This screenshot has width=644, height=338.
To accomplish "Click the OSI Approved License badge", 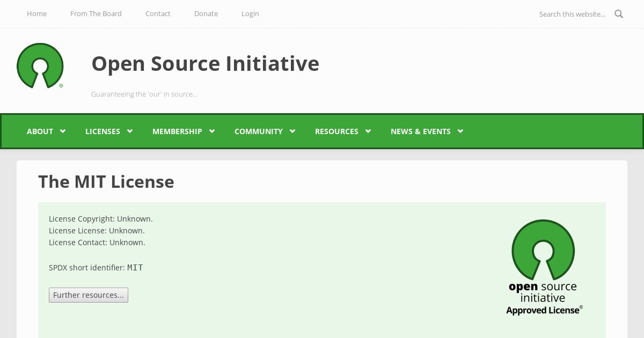I will point(544,267).
